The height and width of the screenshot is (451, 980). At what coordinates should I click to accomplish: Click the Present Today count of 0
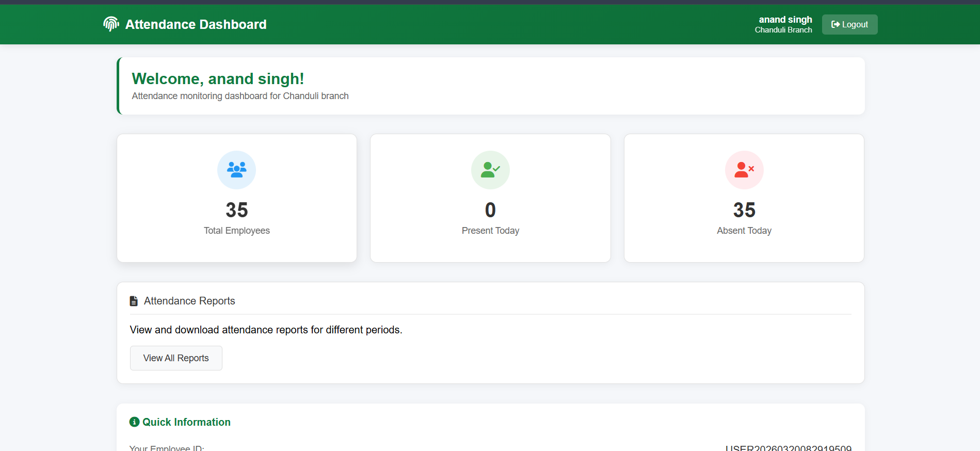[x=490, y=210]
